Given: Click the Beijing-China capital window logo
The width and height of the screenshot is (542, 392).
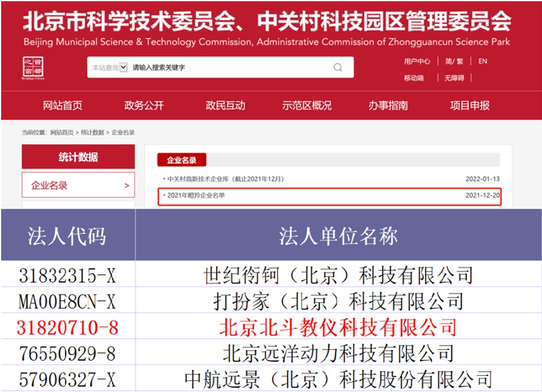Looking at the screenshot, I should pos(33,68).
